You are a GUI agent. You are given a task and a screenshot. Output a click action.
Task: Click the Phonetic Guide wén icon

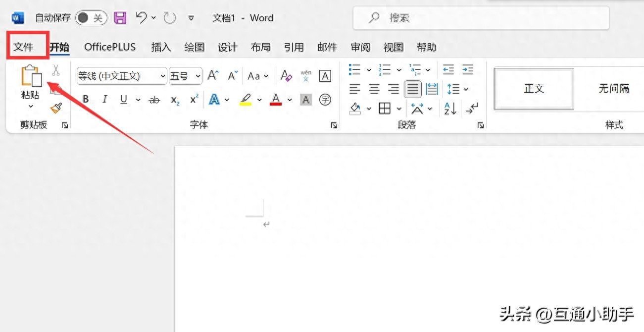point(306,76)
